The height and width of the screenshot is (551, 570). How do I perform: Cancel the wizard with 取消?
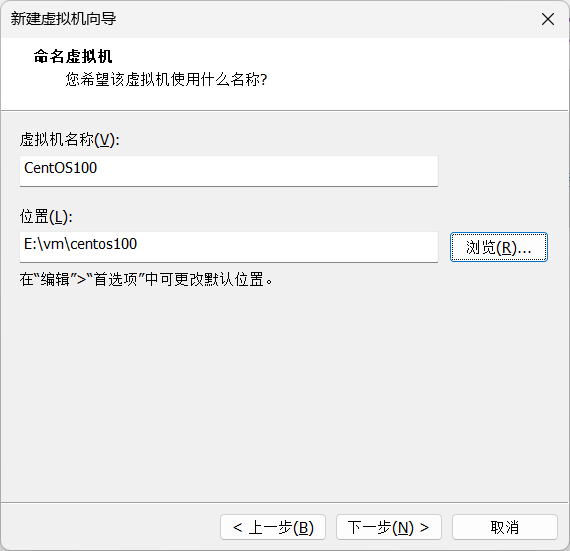click(505, 527)
